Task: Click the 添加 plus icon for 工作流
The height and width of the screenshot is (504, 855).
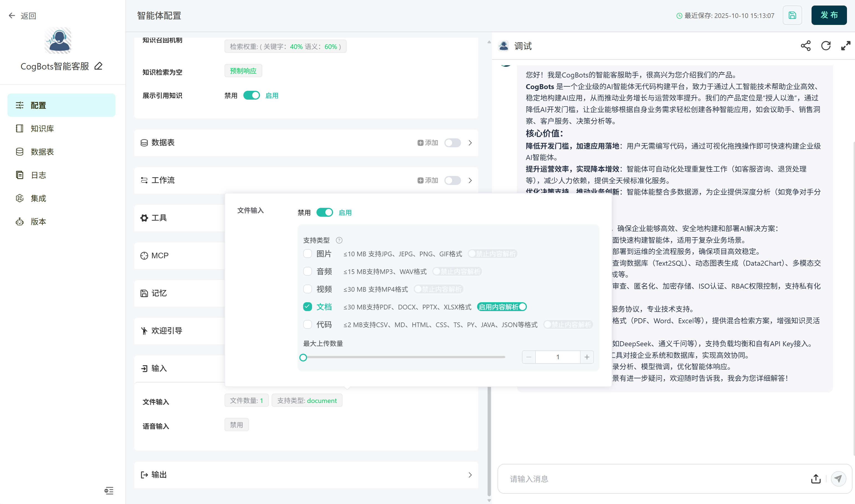Action: 421,180
